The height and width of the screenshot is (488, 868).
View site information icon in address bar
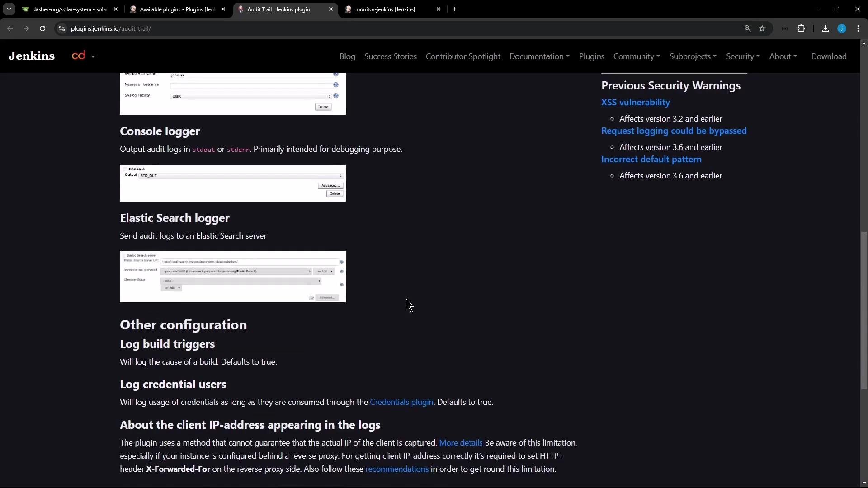coord(62,28)
